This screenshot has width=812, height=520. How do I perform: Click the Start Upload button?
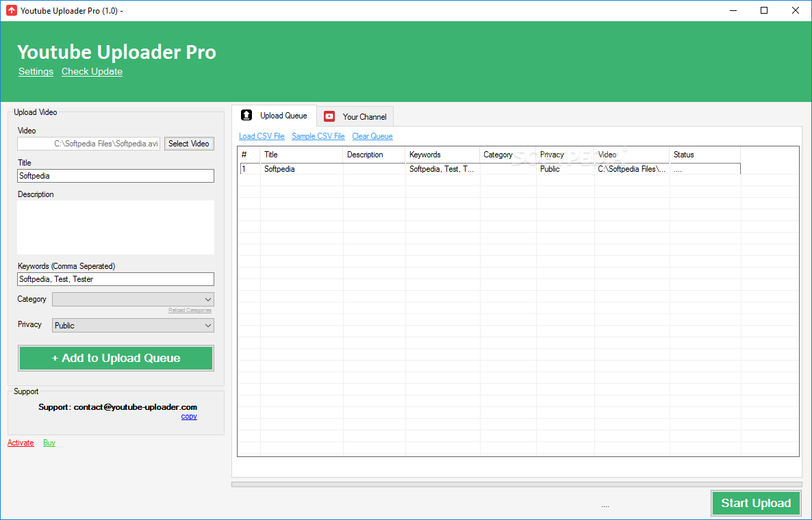click(x=756, y=503)
